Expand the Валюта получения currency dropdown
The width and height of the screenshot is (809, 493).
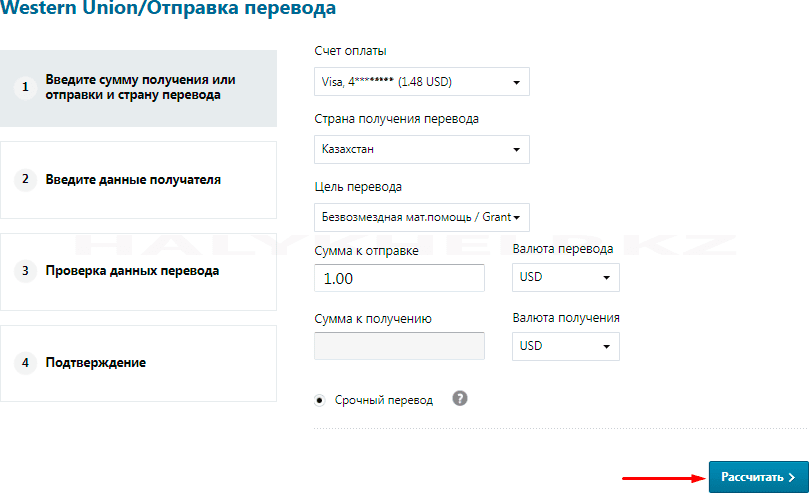click(x=565, y=346)
